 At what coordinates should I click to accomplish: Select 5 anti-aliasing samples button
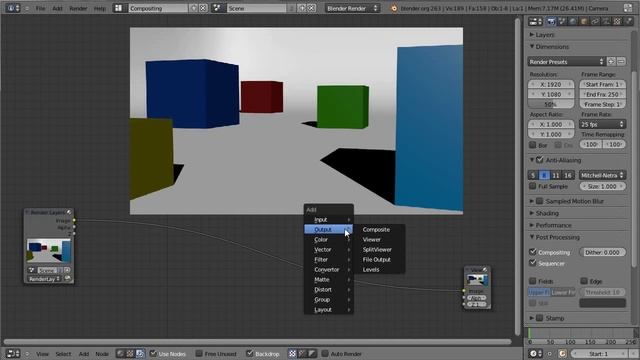point(533,175)
